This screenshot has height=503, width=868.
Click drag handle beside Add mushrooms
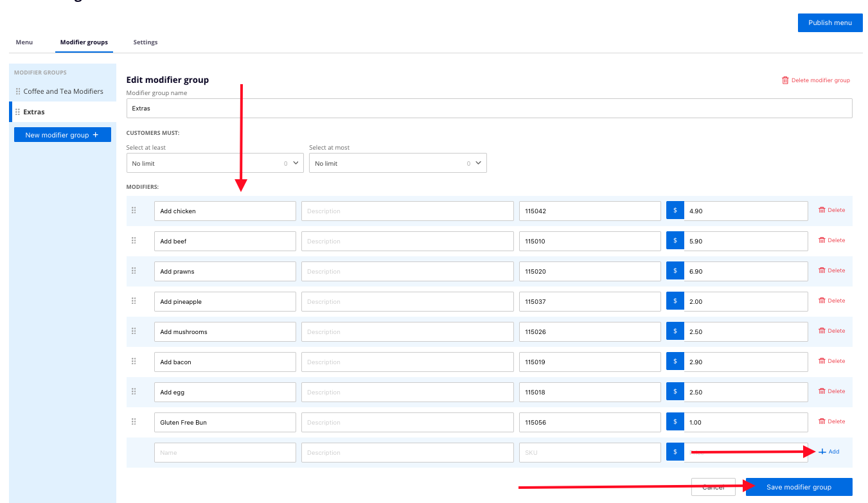[134, 331]
